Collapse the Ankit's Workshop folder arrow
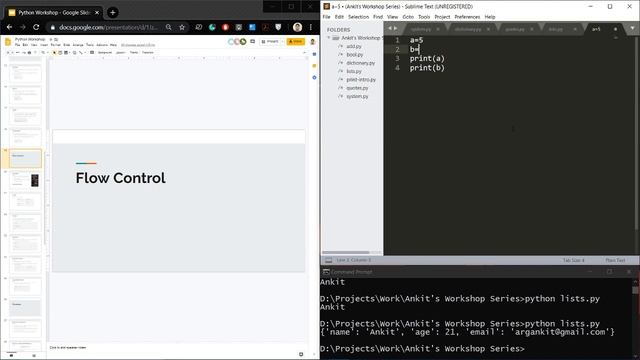This screenshot has height=360, width=640. tap(329, 38)
